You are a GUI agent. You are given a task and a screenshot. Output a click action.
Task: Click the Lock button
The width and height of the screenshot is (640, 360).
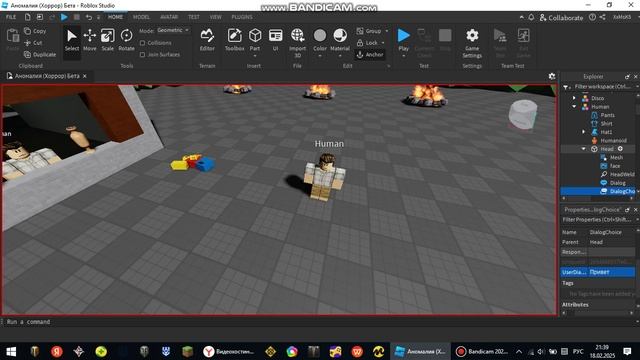point(367,43)
